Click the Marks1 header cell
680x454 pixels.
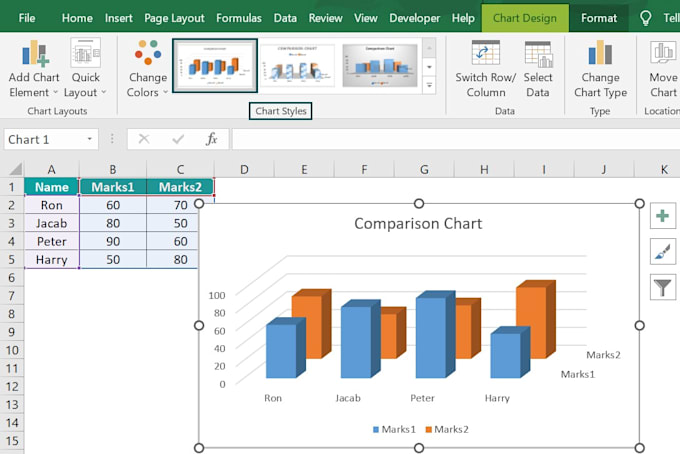point(113,187)
